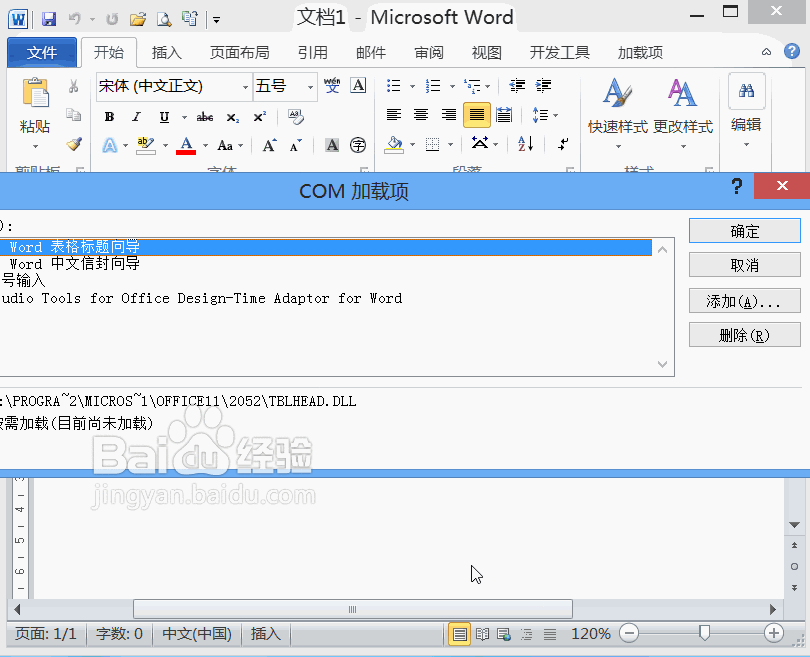Click the zoom slider handle
This screenshot has height=657, width=810.
click(704, 633)
